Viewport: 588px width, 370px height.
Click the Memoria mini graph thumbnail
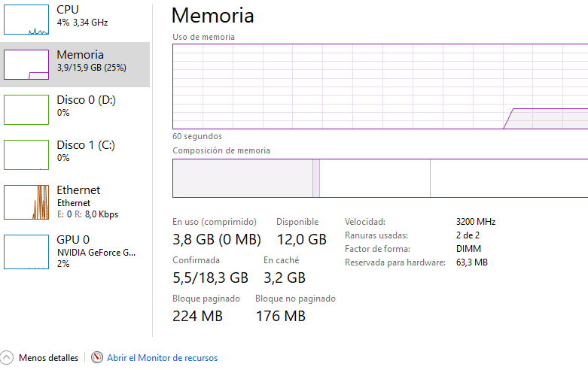[x=26, y=65]
